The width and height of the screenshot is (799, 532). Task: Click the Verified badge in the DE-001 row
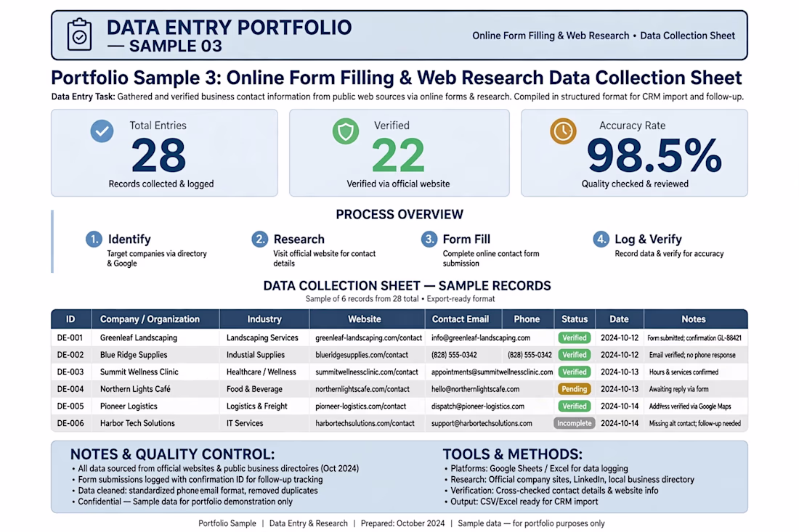(575, 337)
